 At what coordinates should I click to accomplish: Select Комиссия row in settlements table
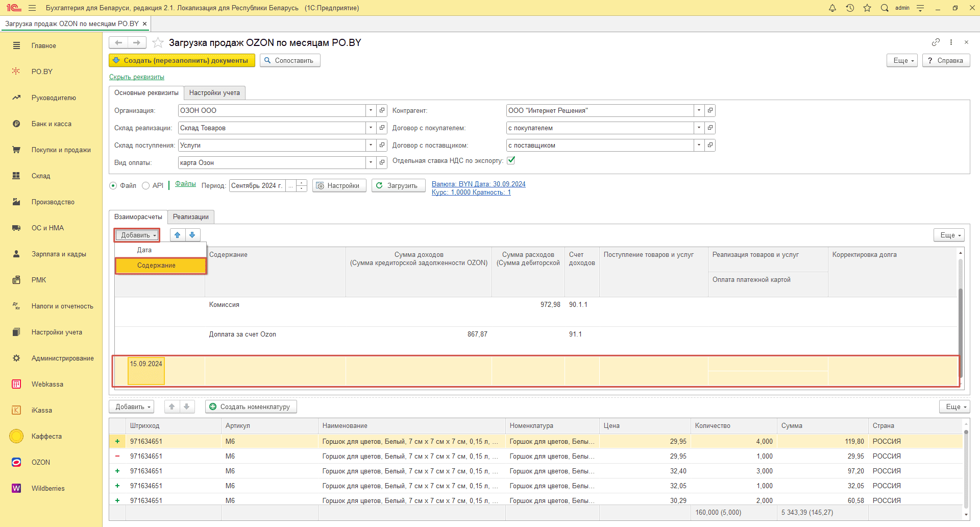pos(536,312)
